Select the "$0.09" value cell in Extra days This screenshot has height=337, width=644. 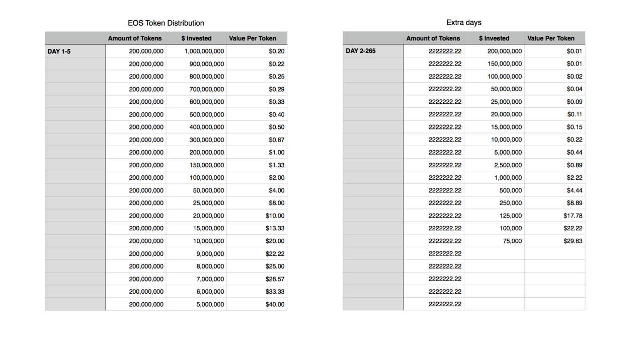tap(554, 102)
